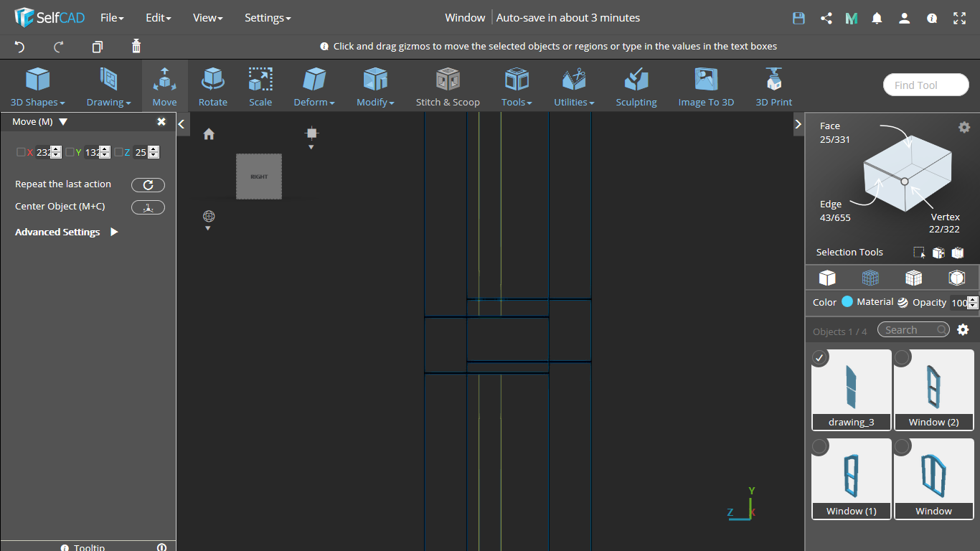Click the home view icon
Screen dimensions: 980x551
click(209, 134)
